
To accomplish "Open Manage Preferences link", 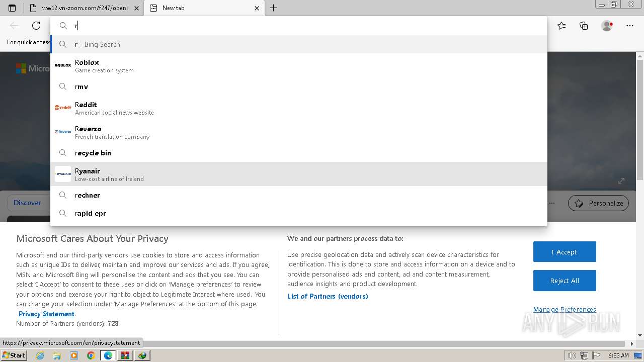I will pos(565,310).
